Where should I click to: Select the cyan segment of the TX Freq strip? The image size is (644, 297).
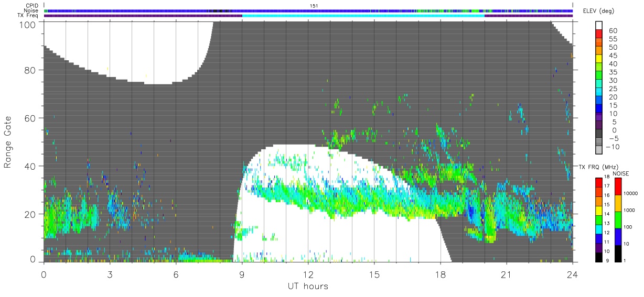click(x=363, y=16)
